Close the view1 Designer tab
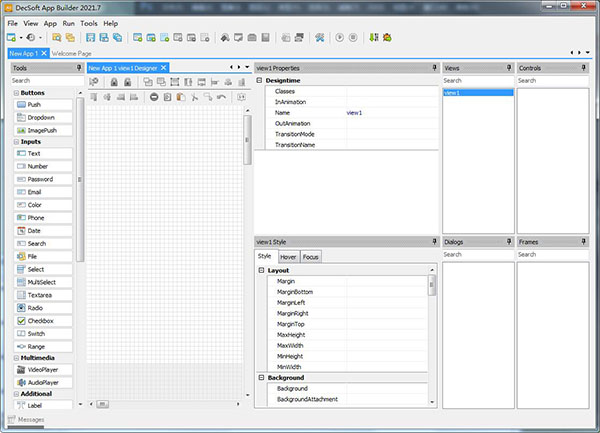600x433 pixels. click(163, 68)
